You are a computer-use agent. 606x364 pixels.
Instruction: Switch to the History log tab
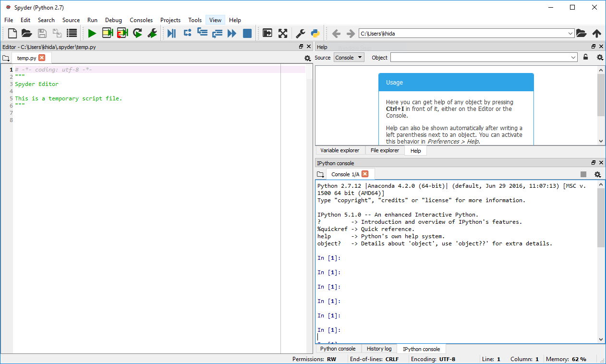click(379, 349)
